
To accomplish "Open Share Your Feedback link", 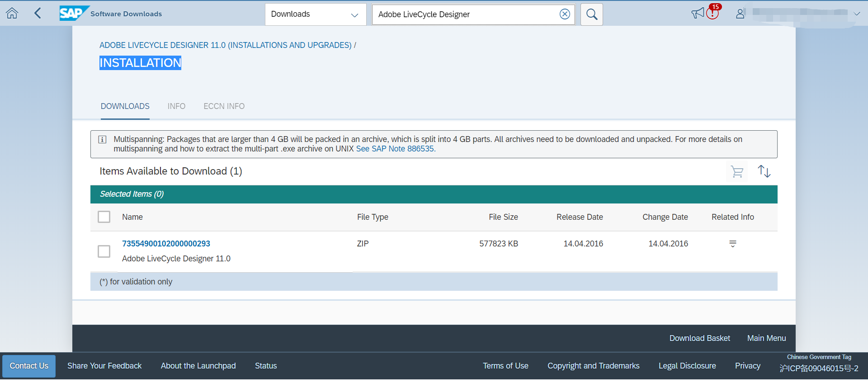I will (104, 366).
